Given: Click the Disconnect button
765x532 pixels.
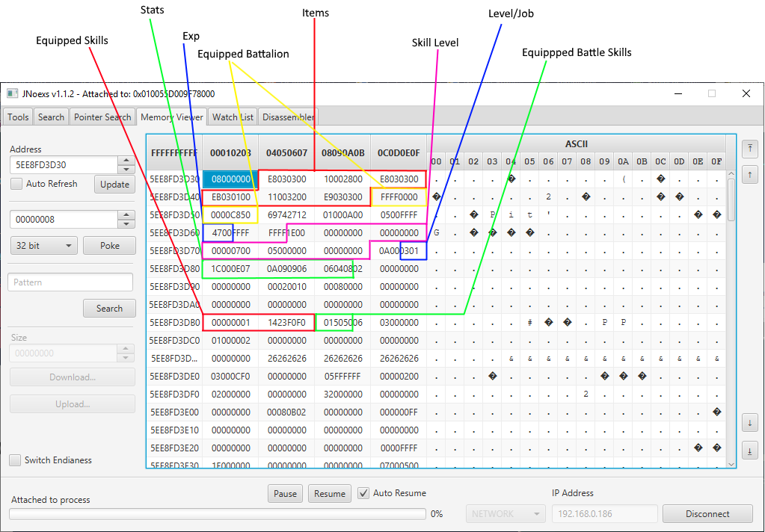Looking at the screenshot, I should (707, 513).
